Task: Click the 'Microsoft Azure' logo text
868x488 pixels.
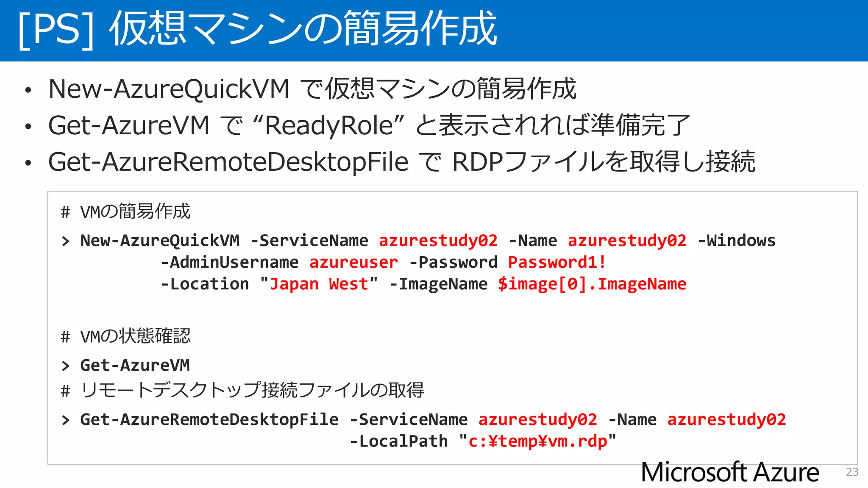Action: pos(730,472)
